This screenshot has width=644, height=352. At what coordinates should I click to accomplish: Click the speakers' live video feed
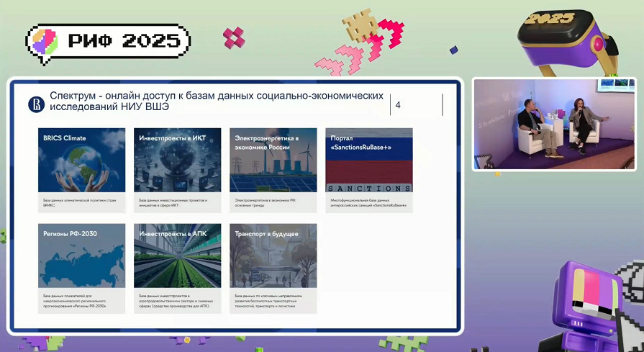pyautogui.click(x=554, y=124)
